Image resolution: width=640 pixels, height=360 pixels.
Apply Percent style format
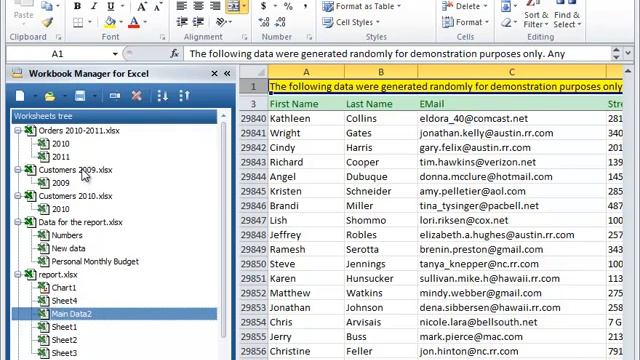[288, 6]
